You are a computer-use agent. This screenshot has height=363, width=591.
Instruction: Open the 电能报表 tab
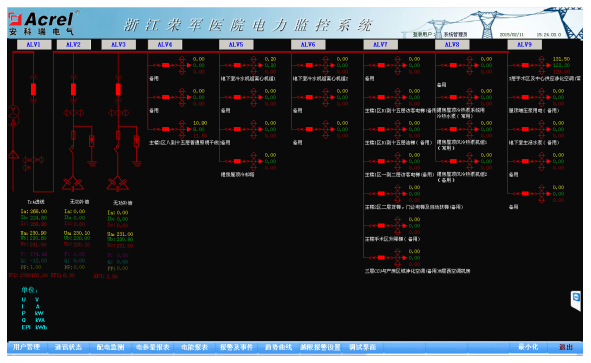pos(194,347)
